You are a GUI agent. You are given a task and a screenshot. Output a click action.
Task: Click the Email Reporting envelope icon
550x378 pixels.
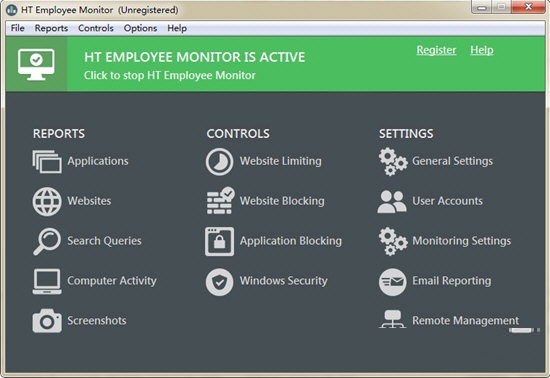pos(393,282)
